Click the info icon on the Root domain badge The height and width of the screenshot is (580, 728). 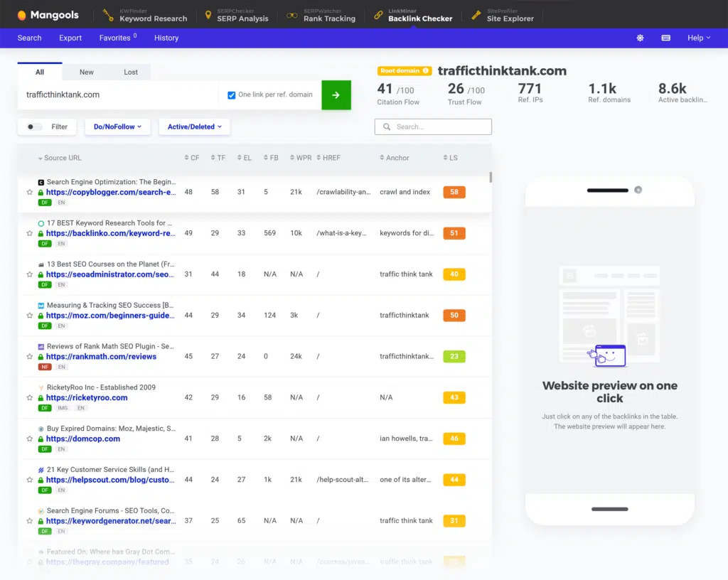click(426, 71)
